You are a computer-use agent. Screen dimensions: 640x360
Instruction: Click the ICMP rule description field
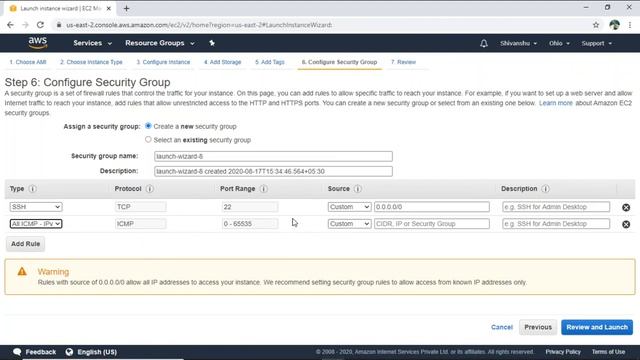(556, 224)
